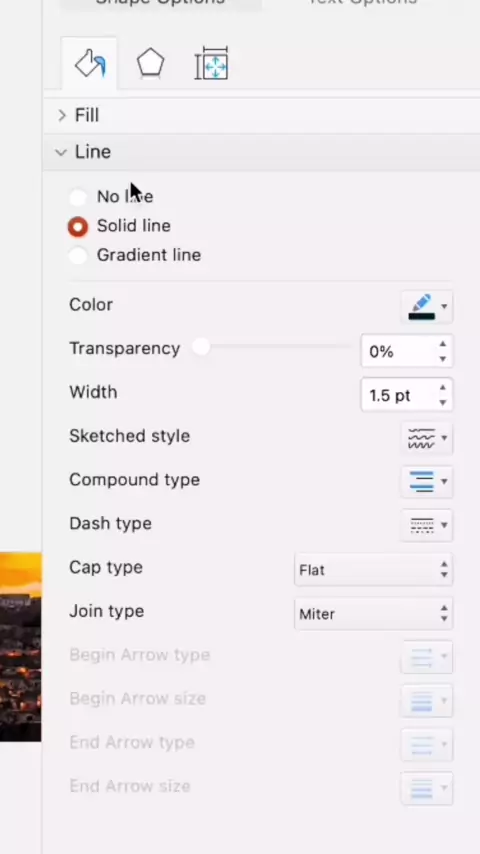Click the dimmed Begin Arrow type icon
Viewport: 480px width, 854px height.
pos(427,657)
